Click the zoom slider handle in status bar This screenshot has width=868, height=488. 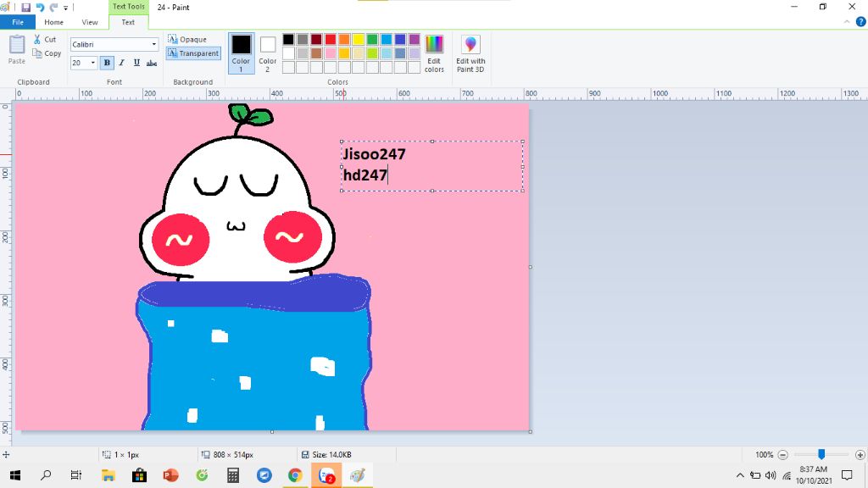821,454
